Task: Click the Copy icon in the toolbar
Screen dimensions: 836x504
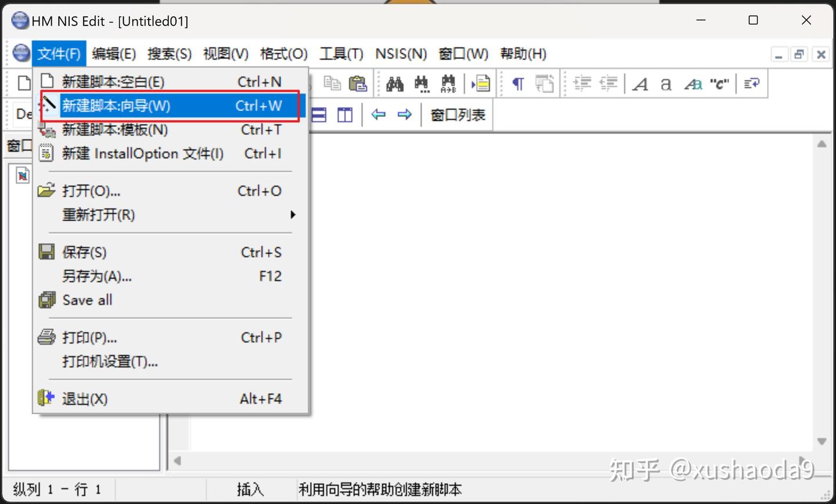Action: [333, 83]
